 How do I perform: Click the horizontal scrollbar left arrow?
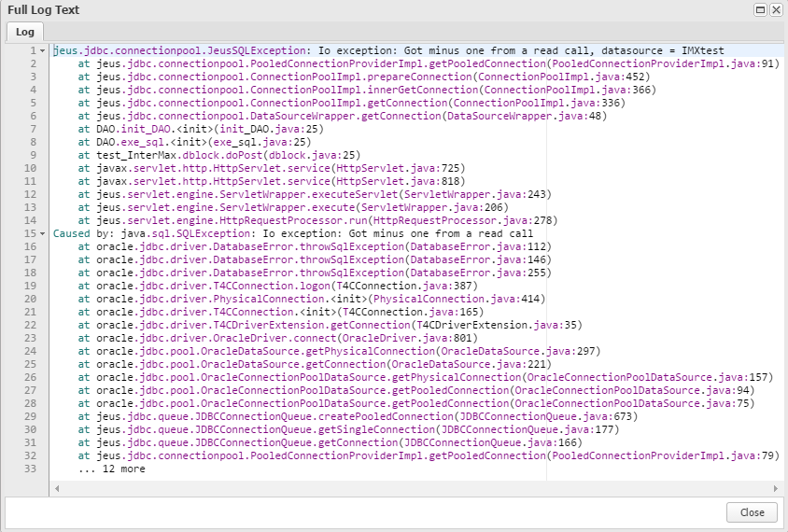(x=57, y=488)
